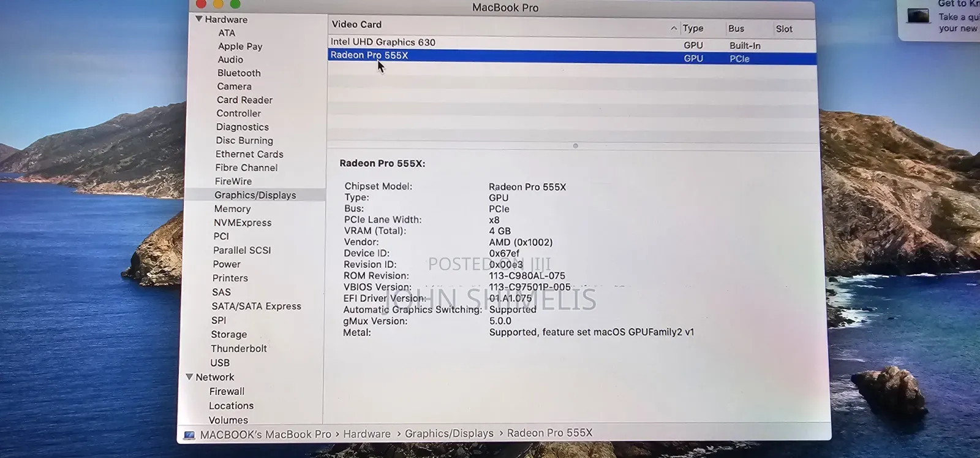Collapse the Network section triangle
980x458 pixels.
click(189, 376)
